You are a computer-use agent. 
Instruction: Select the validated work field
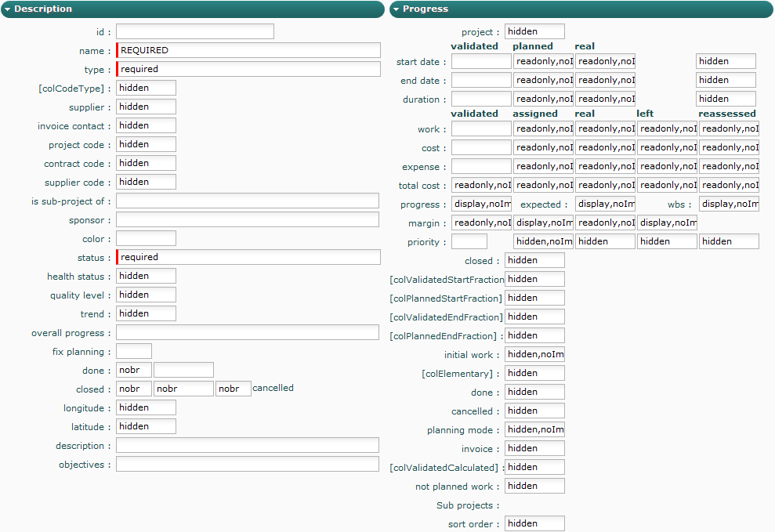pos(481,128)
